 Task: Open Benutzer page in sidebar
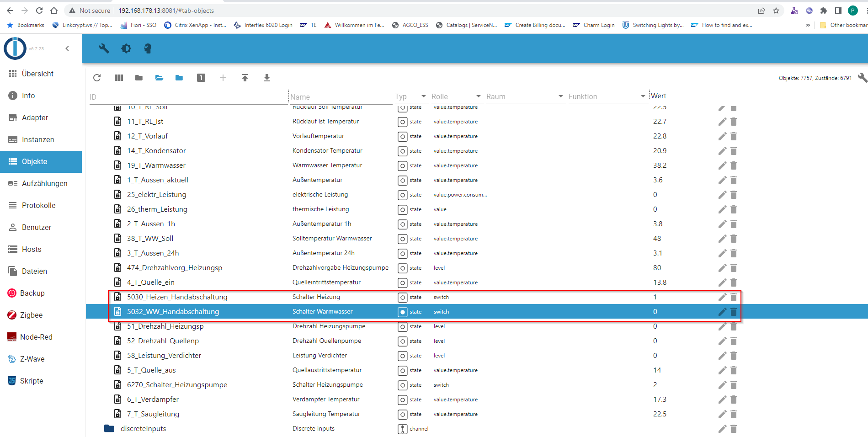pos(41,227)
